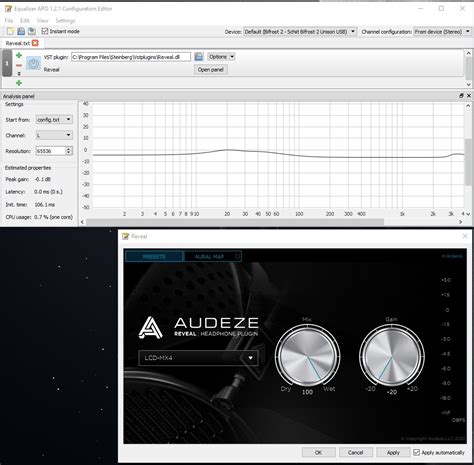Image resolution: width=474 pixels, height=465 pixels.
Task: Select filter row number 1 handle
Action: [x=7, y=63]
